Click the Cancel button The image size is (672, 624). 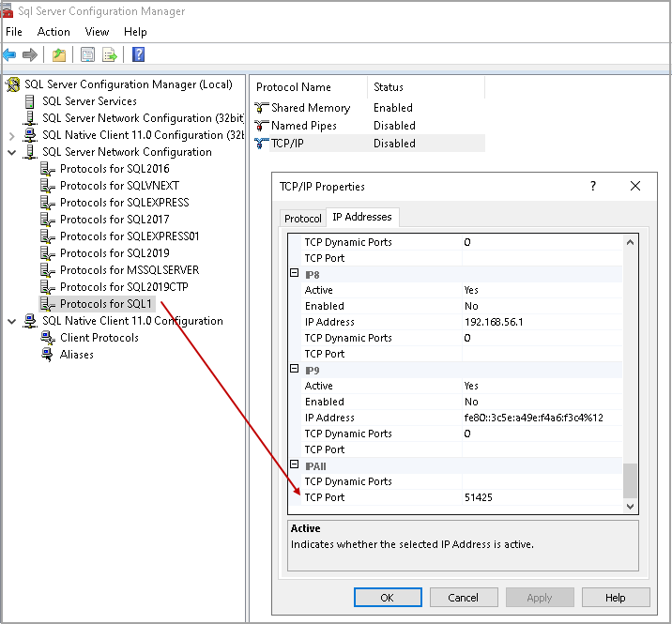click(464, 598)
